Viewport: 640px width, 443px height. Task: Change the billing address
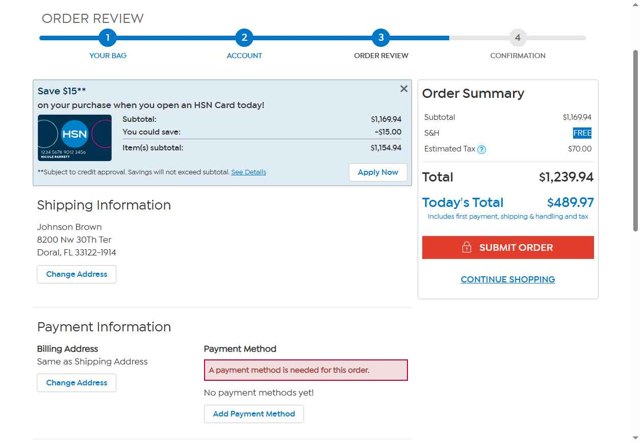77,383
